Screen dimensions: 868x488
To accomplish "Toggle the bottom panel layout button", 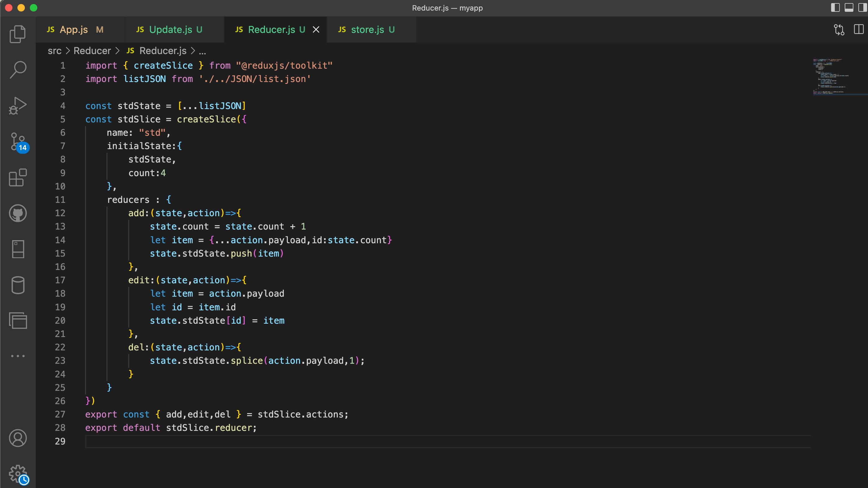I will (x=849, y=7).
